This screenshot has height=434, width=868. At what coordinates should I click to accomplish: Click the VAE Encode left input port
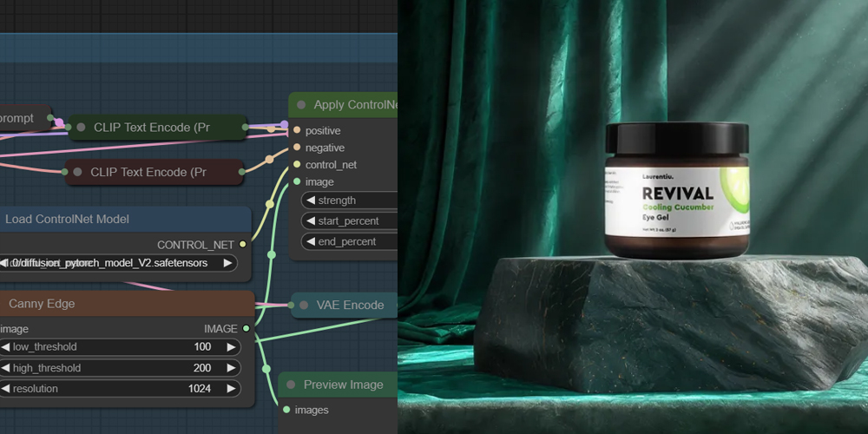[x=291, y=305]
